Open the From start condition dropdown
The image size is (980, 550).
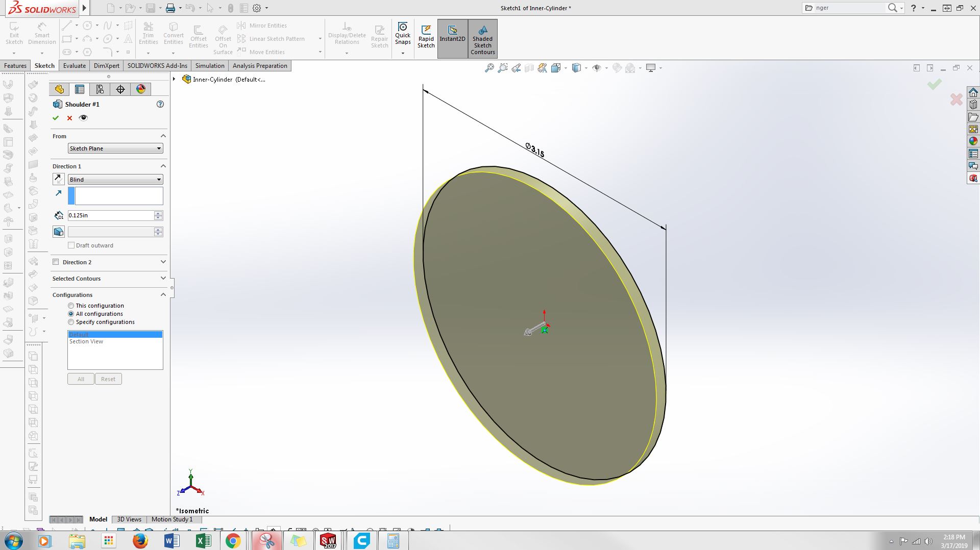click(x=115, y=148)
